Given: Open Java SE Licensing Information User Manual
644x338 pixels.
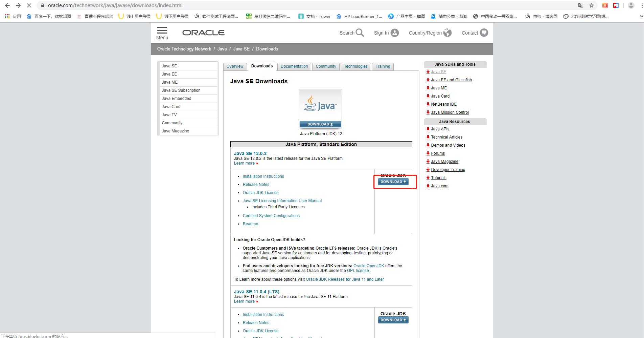Looking at the screenshot, I should tap(282, 201).
